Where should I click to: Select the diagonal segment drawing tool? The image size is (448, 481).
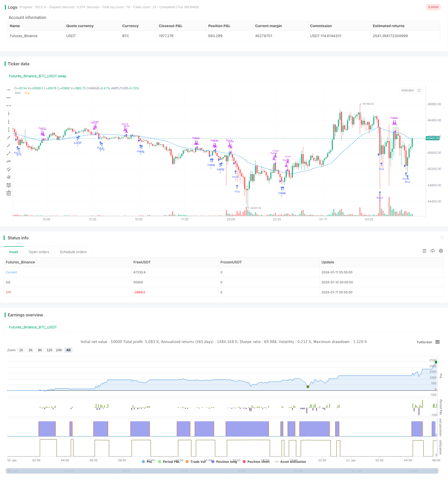coord(9,153)
